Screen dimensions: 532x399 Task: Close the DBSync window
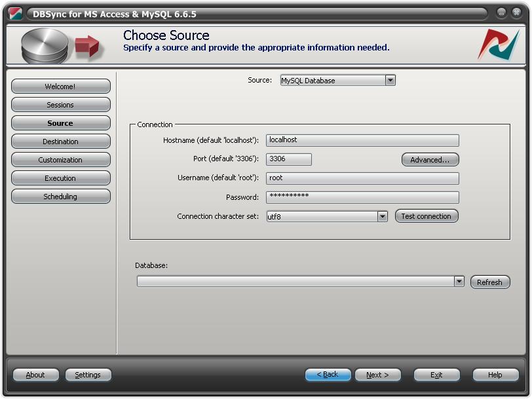click(x=516, y=13)
